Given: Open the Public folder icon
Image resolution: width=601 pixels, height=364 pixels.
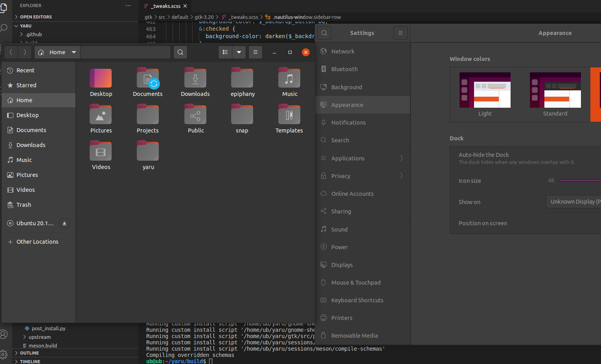Looking at the screenshot, I should coord(195,115).
